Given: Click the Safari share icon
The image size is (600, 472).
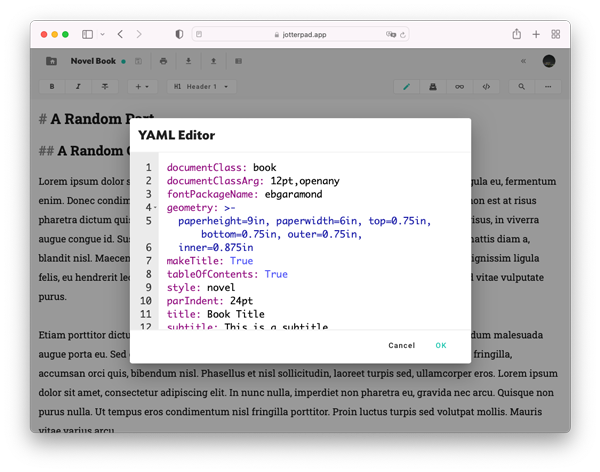Looking at the screenshot, I should [x=517, y=34].
